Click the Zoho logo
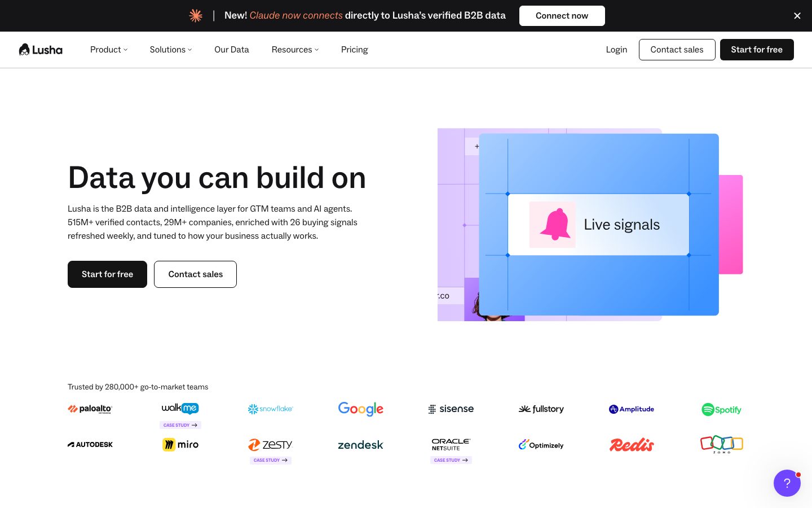The height and width of the screenshot is (508, 812). (x=722, y=444)
